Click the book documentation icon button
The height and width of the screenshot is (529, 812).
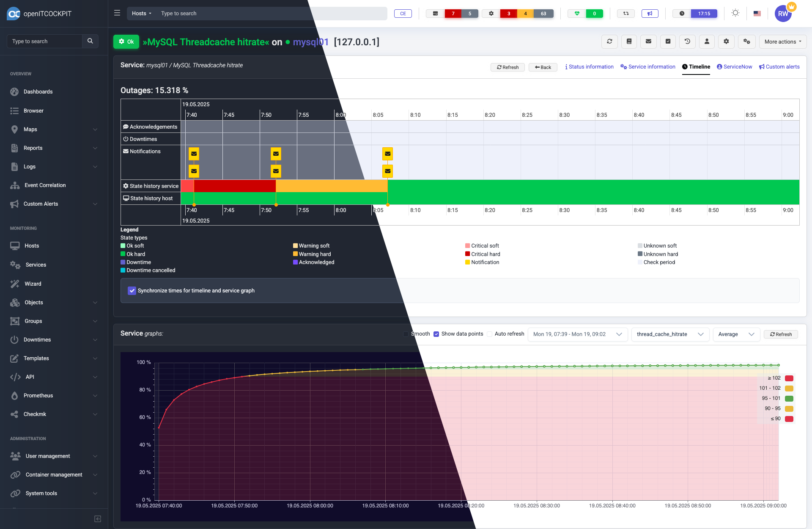629,41
